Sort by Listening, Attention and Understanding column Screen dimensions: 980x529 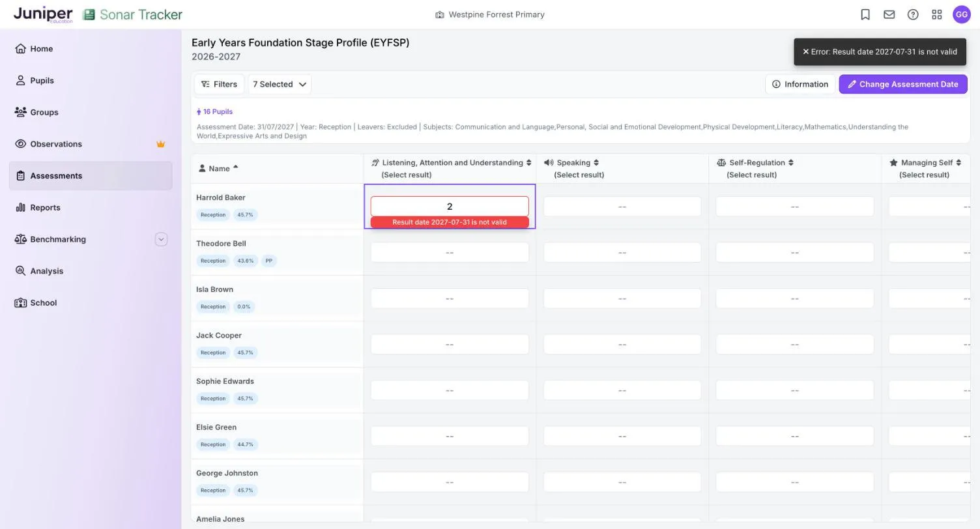click(x=529, y=163)
